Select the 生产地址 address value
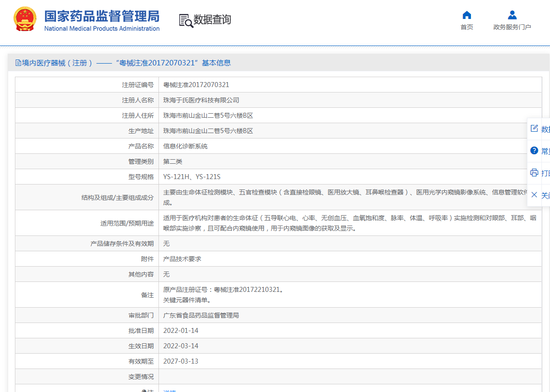Image resolution: width=550 pixels, height=392 pixels. pos(208,131)
